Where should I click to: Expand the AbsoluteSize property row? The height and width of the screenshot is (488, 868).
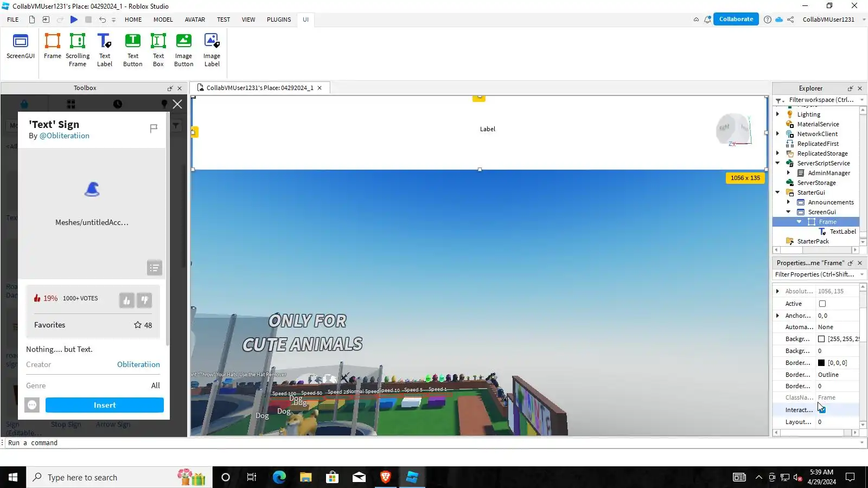(778, 291)
